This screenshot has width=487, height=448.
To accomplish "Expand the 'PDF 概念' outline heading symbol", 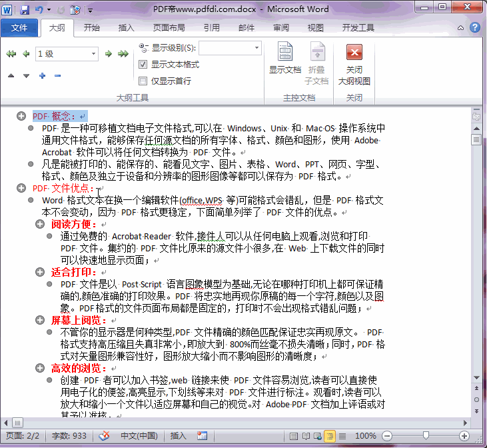I will [21, 116].
